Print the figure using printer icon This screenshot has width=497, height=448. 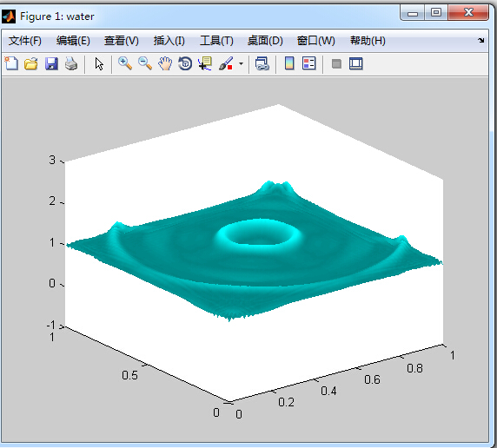[71, 63]
